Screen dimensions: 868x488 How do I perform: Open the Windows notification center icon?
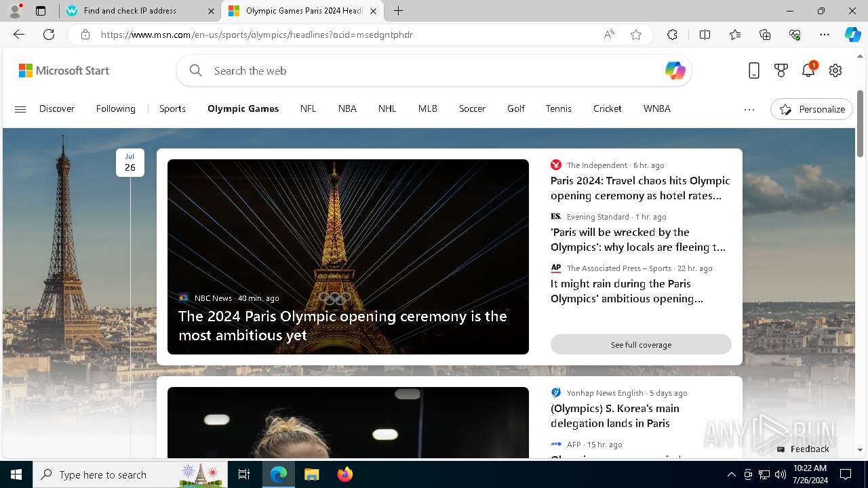pos(846,474)
